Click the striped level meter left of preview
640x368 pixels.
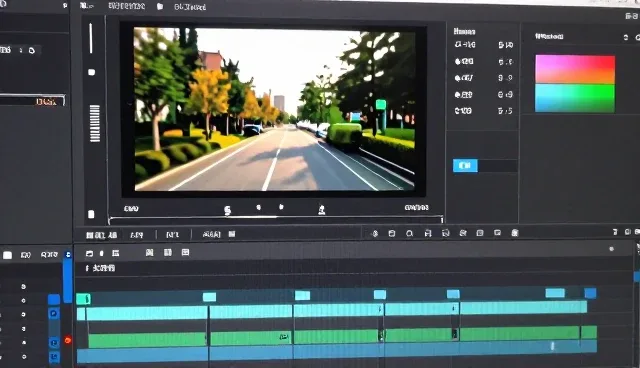[95, 123]
